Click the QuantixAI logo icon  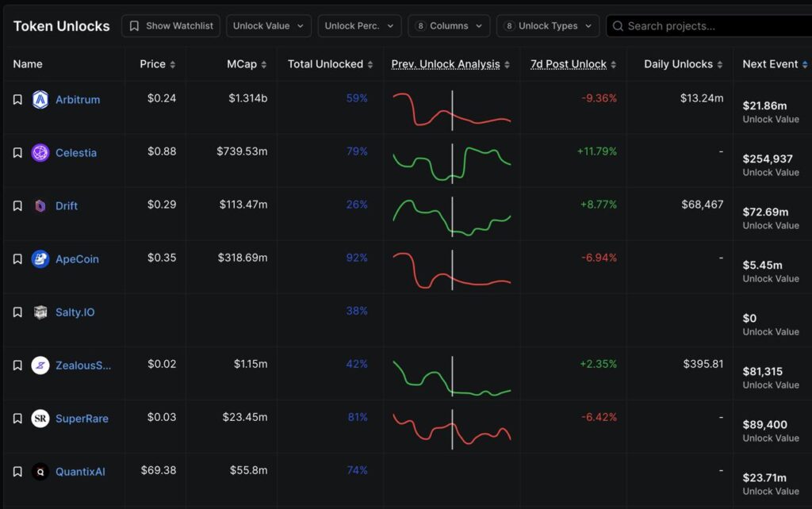click(40, 472)
